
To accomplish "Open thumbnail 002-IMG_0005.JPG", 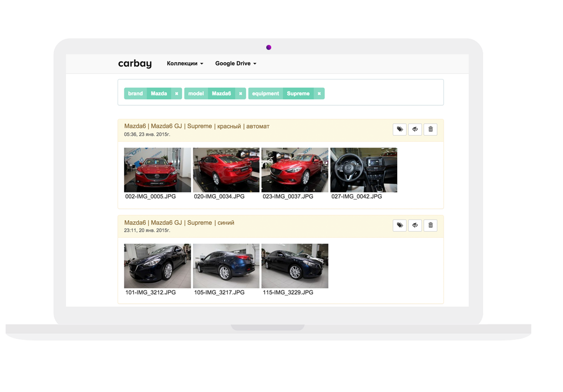I will point(158,170).
